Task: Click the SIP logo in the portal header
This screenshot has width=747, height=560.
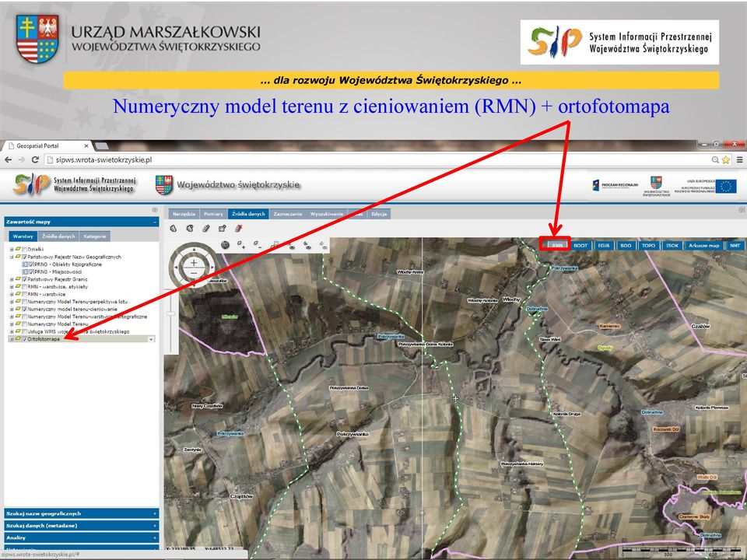Action: (31, 184)
